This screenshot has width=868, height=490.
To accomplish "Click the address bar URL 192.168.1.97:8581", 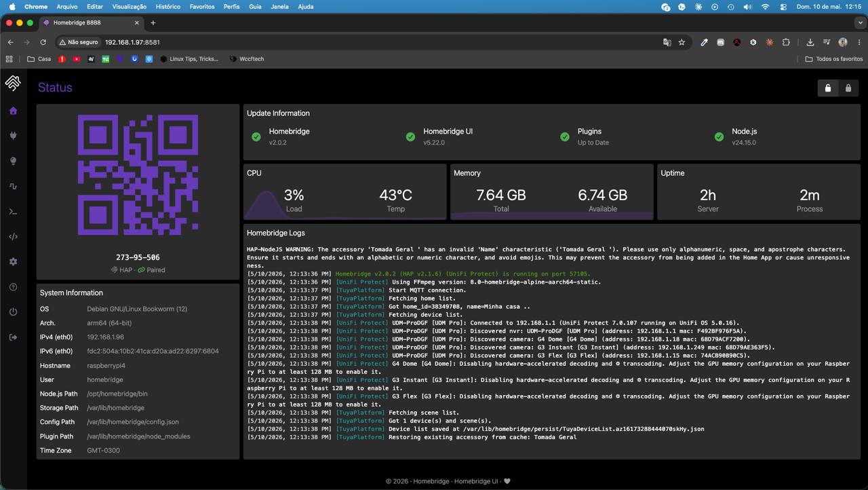I will 132,42.
